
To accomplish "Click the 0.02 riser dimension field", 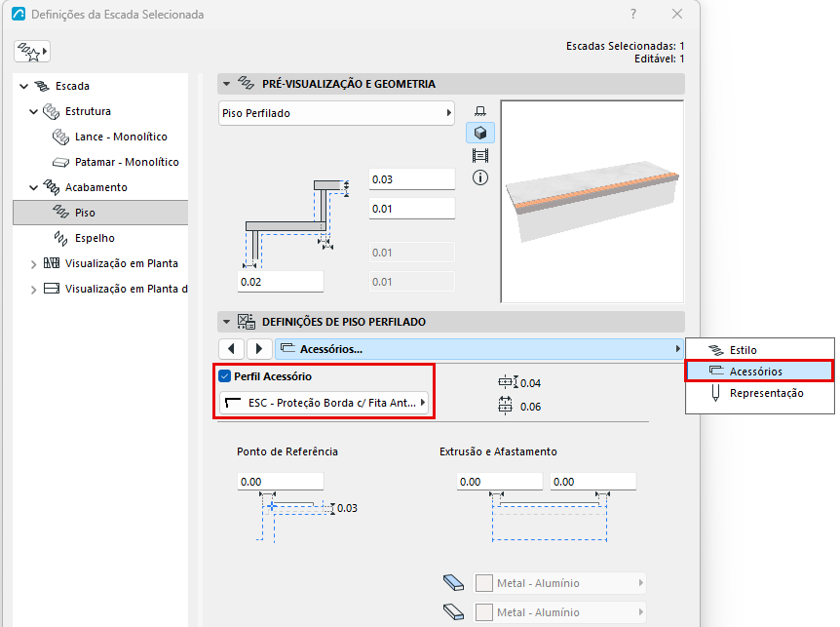I will click(281, 282).
